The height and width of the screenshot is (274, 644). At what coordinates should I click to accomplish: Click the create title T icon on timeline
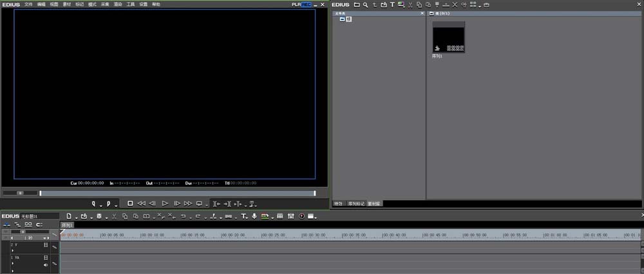[x=244, y=216]
